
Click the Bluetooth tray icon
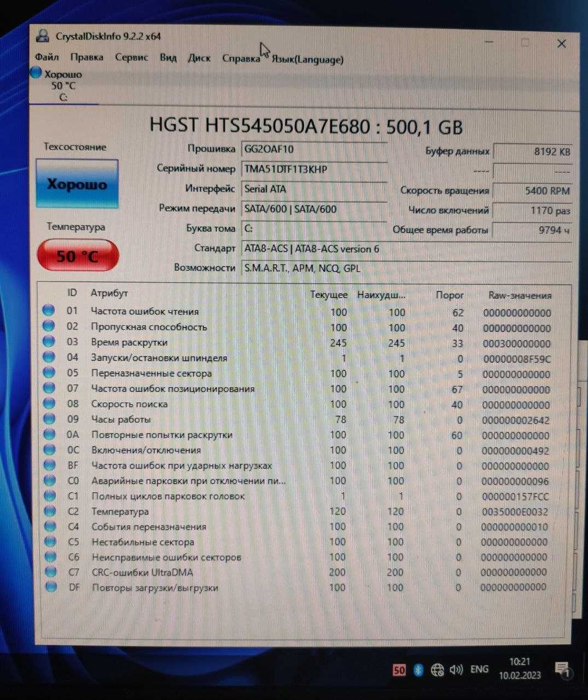point(418,669)
